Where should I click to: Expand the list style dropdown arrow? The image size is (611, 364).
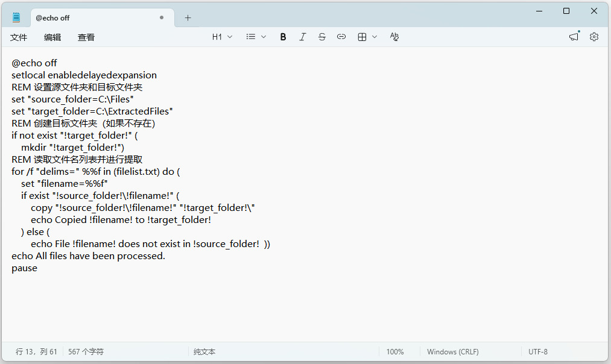pos(264,37)
